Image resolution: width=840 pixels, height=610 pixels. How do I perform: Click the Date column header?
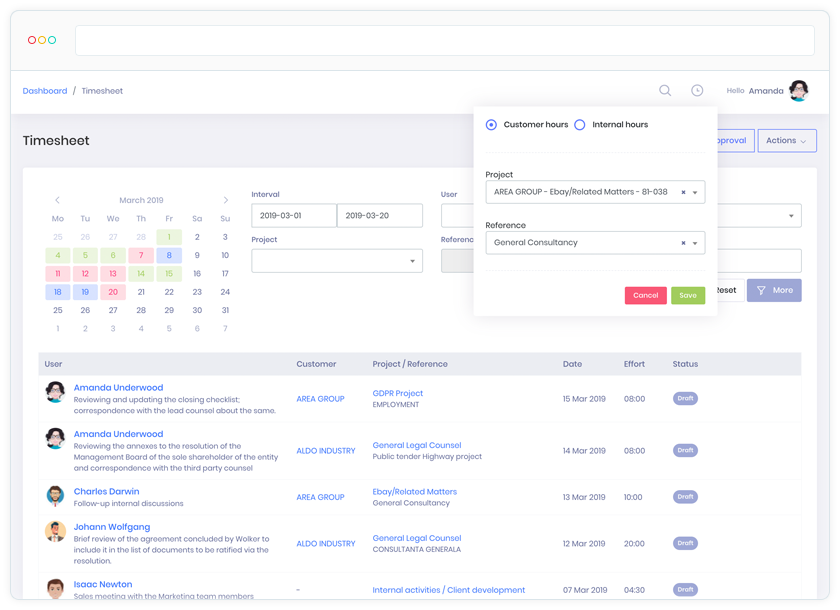click(x=572, y=364)
